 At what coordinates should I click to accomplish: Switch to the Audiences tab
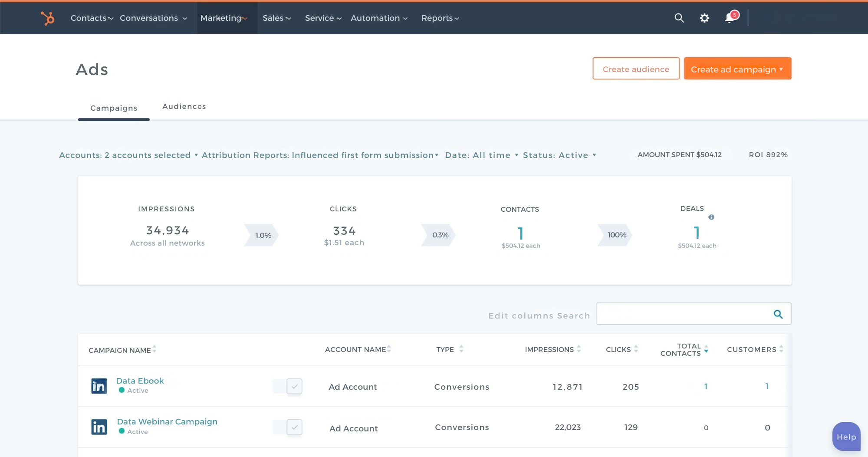(x=184, y=107)
